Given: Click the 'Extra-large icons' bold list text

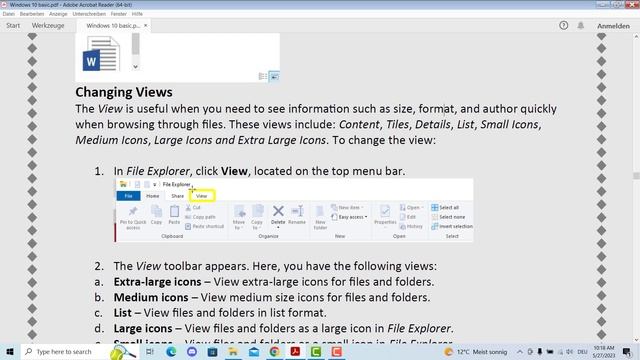Looking at the screenshot, I should click(157, 282).
